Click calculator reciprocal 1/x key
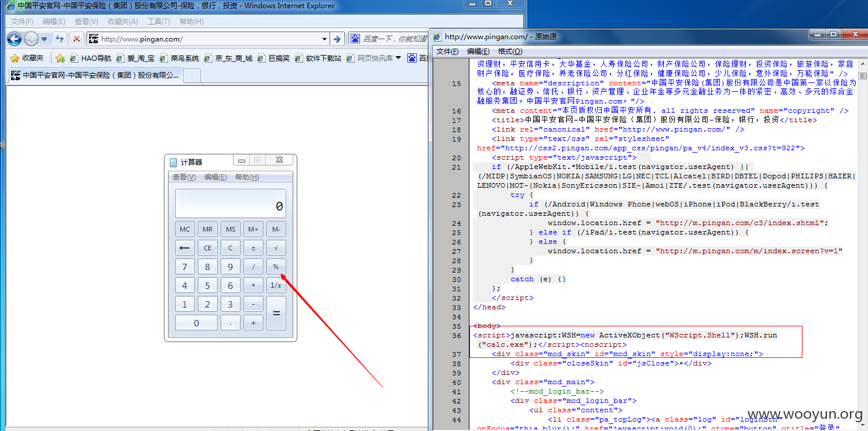The height and width of the screenshot is (431, 868). [276, 285]
